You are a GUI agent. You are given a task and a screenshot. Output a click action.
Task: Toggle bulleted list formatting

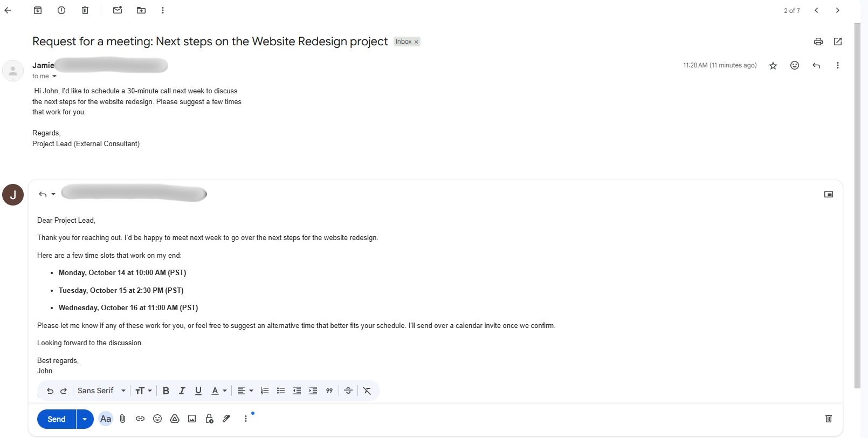coord(281,391)
